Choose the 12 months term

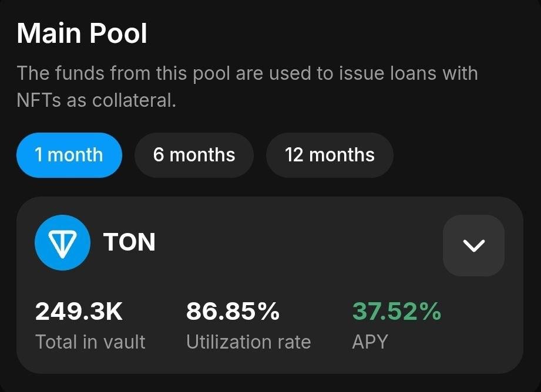pos(330,155)
